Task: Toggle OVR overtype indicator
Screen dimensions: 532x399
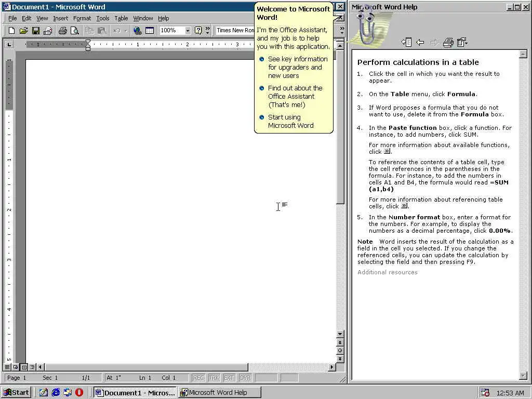Action: pos(245,378)
